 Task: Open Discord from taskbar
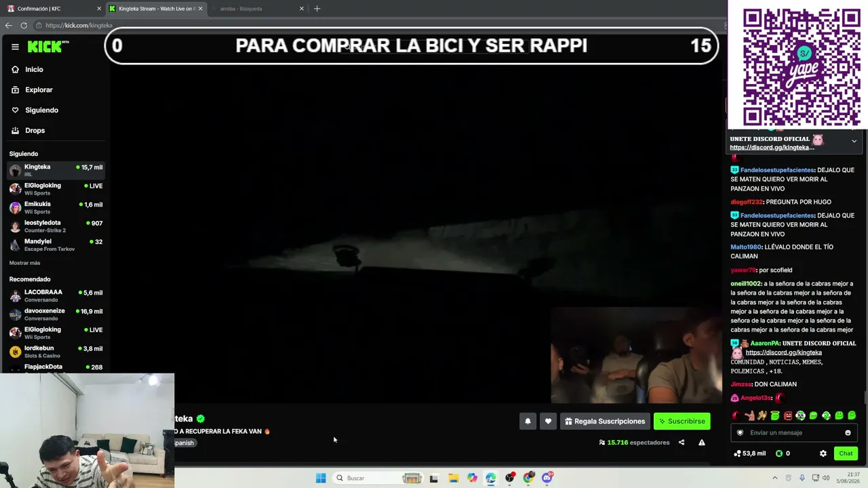(547, 478)
